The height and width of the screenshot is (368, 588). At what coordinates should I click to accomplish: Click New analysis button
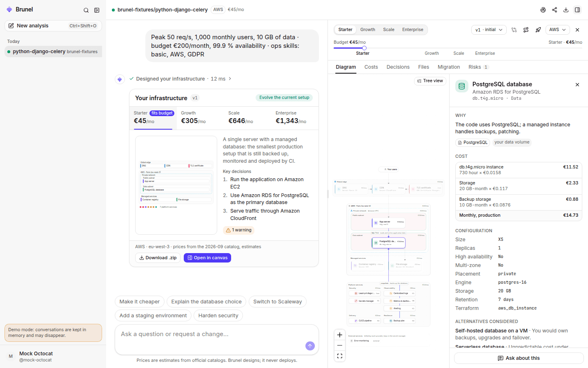coord(53,26)
